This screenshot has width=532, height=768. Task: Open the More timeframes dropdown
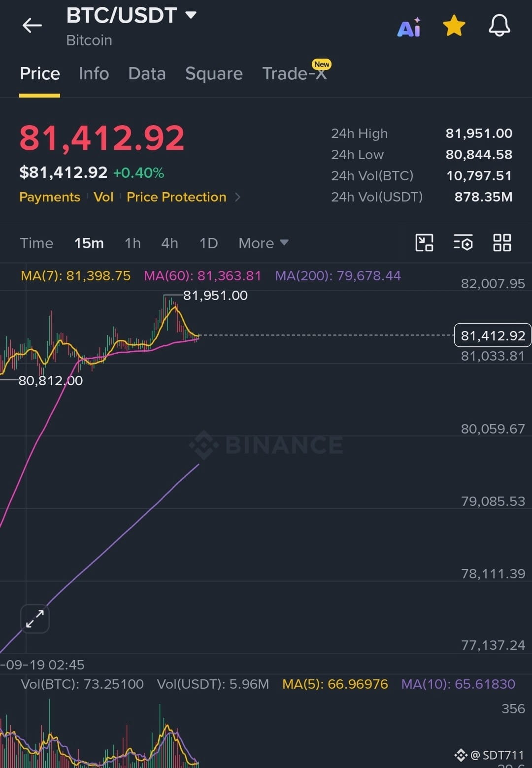click(x=263, y=243)
